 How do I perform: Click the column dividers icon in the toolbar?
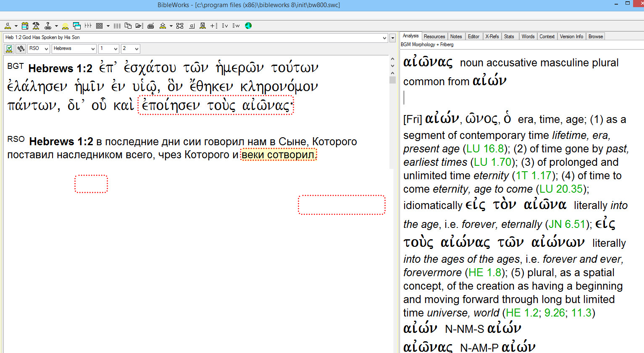pos(88,26)
